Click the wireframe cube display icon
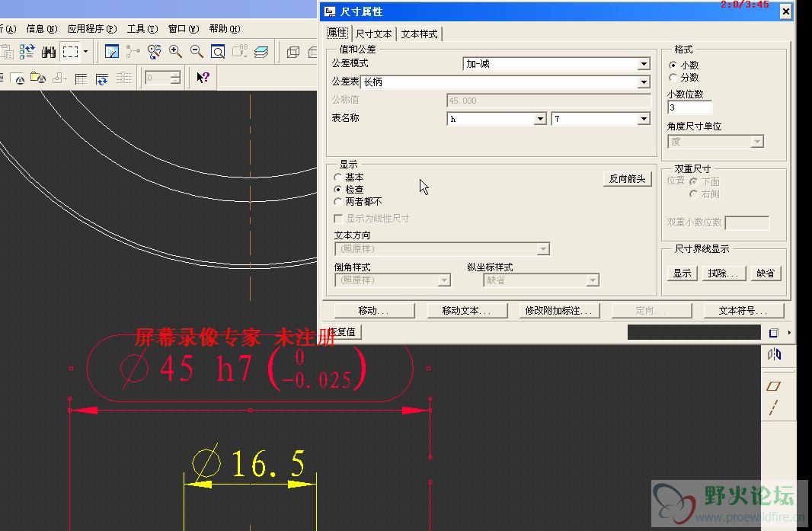This screenshot has height=531, width=812. [x=293, y=52]
